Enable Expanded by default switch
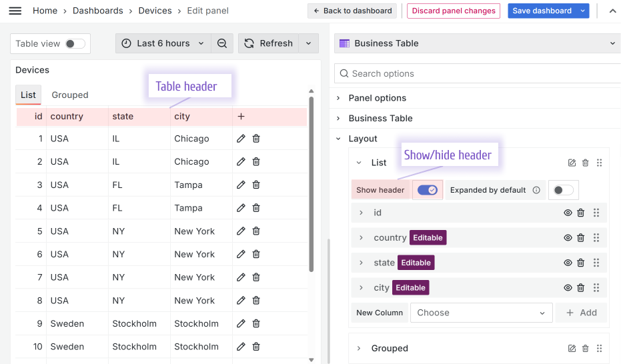The image size is (621, 364). tap(563, 190)
